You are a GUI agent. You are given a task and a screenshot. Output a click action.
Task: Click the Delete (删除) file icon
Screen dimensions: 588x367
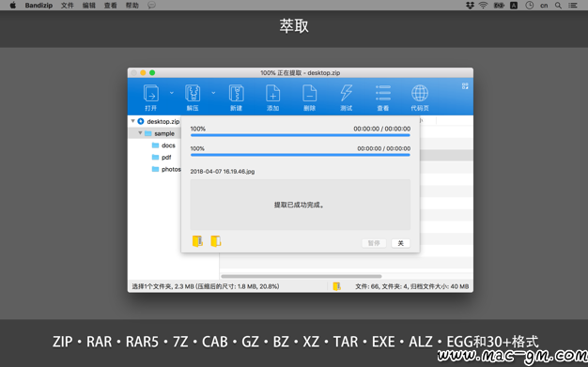pyautogui.click(x=309, y=97)
